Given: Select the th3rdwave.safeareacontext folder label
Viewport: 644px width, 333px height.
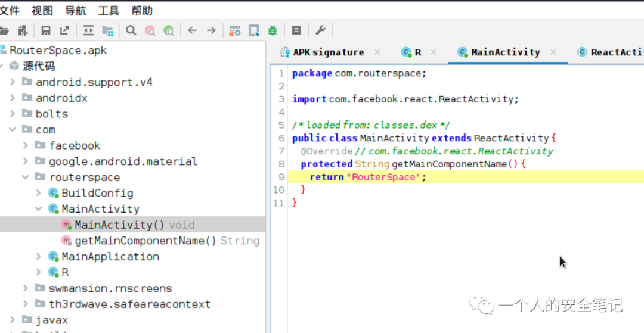Looking at the screenshot, I should pyautogui.click(x=130, y=304).
